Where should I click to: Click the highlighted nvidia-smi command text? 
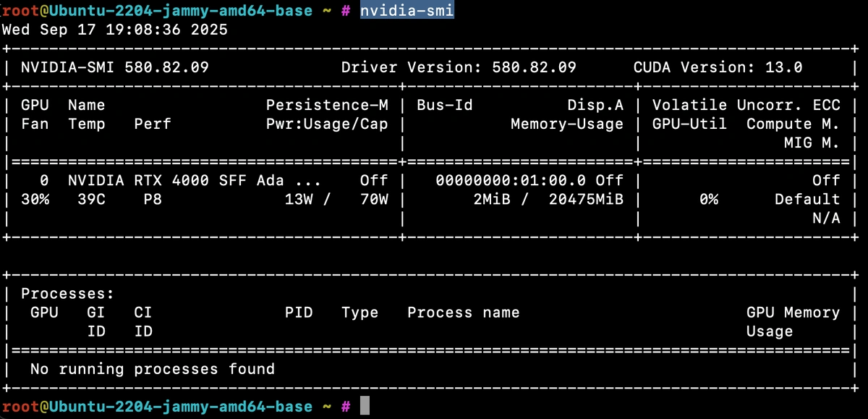coord(407,11)
